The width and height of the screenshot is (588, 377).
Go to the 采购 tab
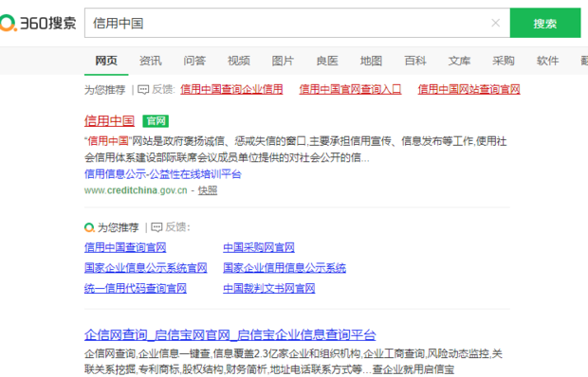point(504,61)
